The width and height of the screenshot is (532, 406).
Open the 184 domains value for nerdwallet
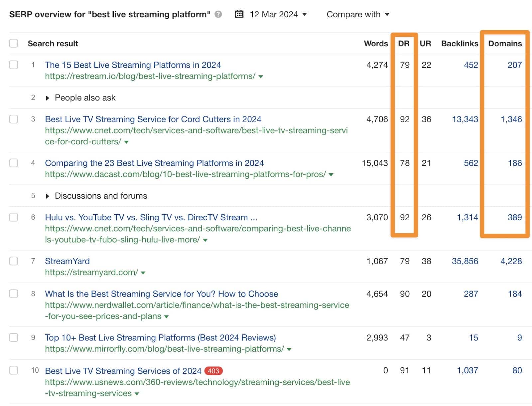(x=515, y=294)
